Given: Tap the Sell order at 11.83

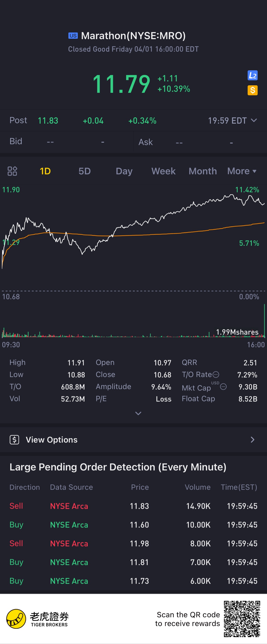Looking at the screenshot, I should [x=133, y=506].
